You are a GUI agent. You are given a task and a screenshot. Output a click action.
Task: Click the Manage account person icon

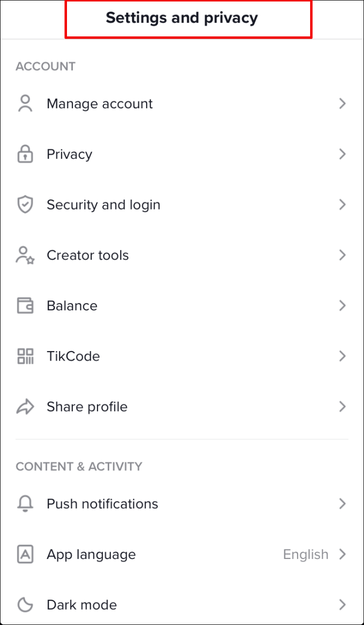tap(25, 103)
